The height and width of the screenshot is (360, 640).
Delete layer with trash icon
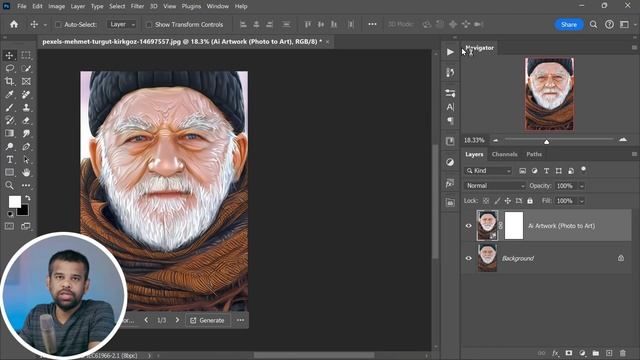click(622, 353)
